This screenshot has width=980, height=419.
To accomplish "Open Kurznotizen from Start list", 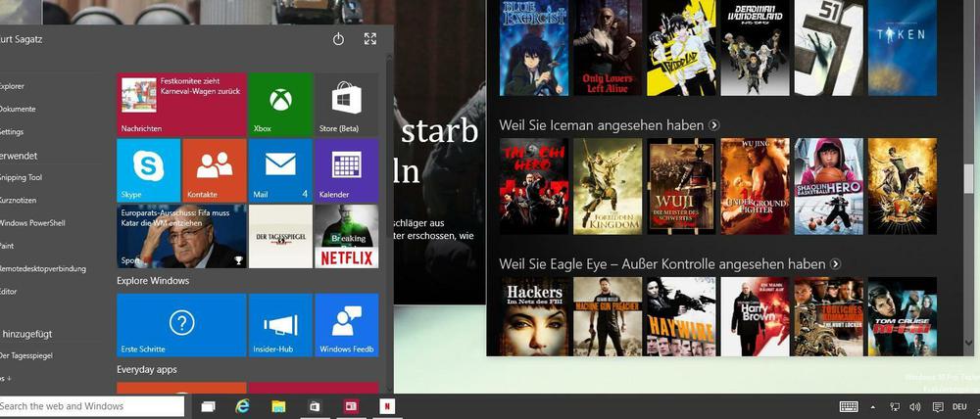I will [18, 201].
